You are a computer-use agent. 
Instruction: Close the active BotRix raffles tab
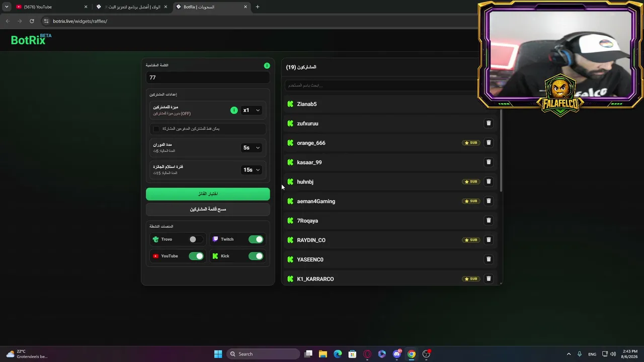[246, 7]
